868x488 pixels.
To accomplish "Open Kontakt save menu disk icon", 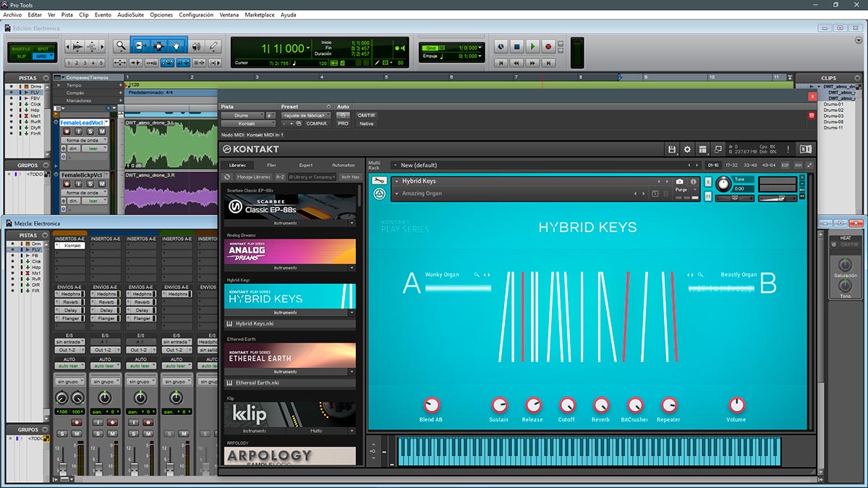I will click(x=672, y=150).
